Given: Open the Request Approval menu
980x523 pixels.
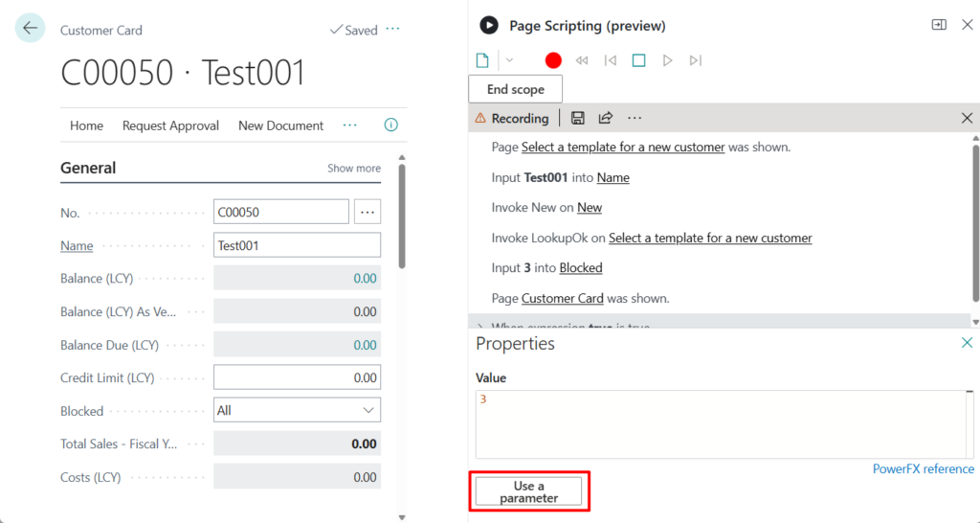Looking at the screenshot, I should (x=170, y=125).
